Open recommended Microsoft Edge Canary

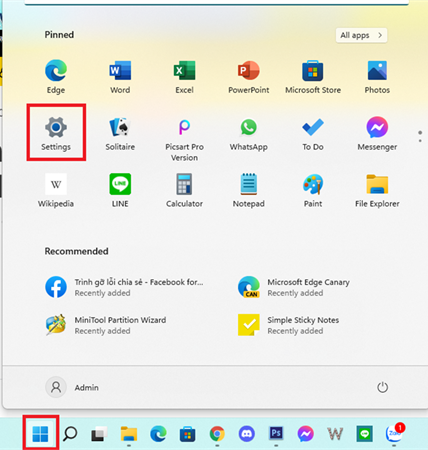[x=294, y=287]
